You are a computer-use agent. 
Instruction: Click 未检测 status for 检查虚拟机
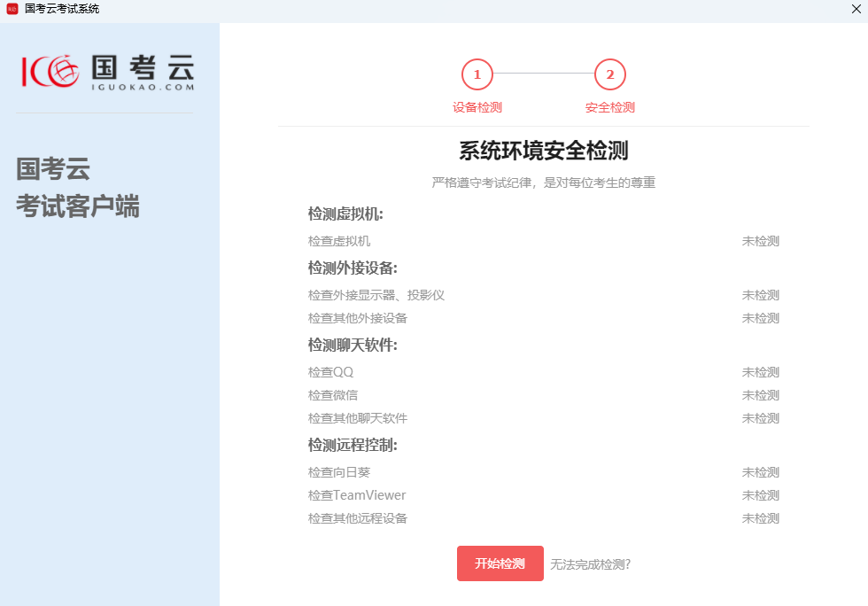click(761, 241)
